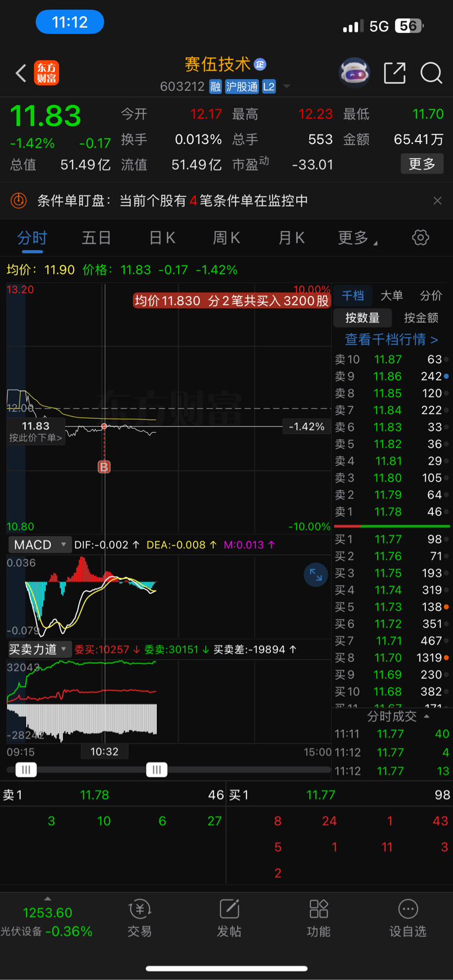
Task: Select 卖10 row at 11.87
Action: [x=391, y=359]
